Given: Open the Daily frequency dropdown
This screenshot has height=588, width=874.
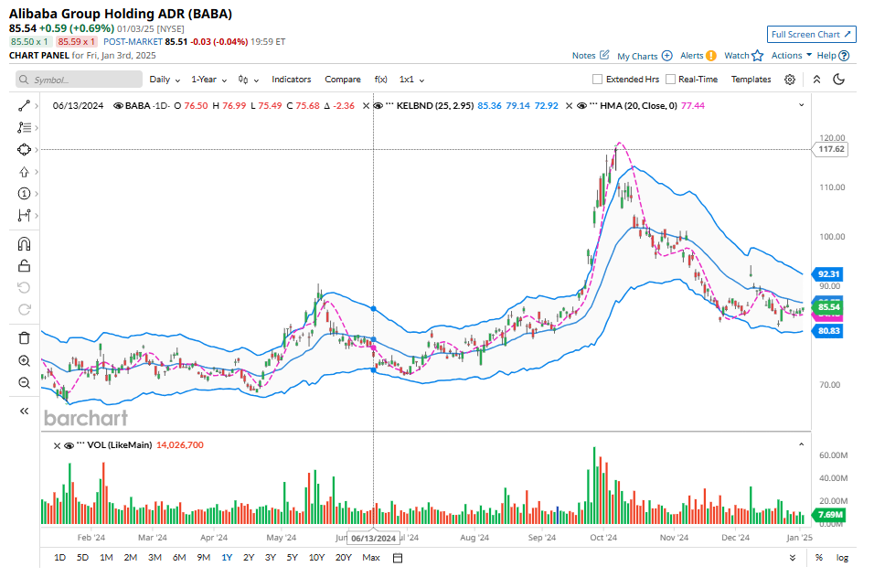Looking at the screenshot, I should click(x=165, y=80).
